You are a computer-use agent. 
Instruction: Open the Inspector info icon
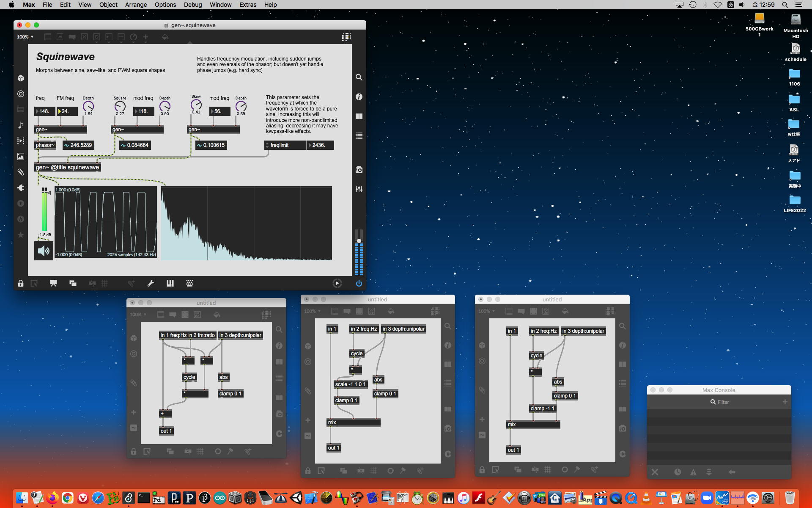[x=359, y=97]
